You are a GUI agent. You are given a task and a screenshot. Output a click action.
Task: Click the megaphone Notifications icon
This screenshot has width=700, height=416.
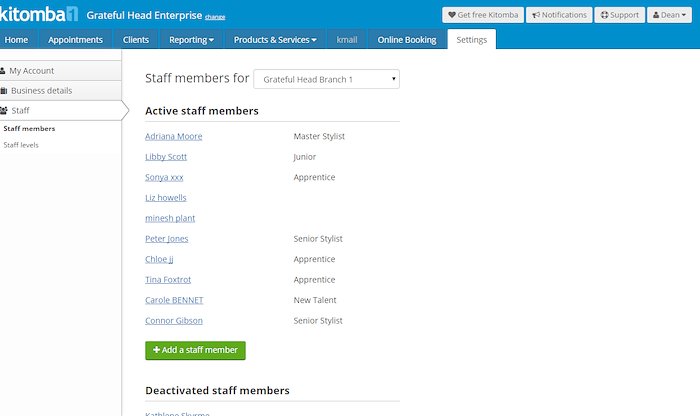point(536,16)
